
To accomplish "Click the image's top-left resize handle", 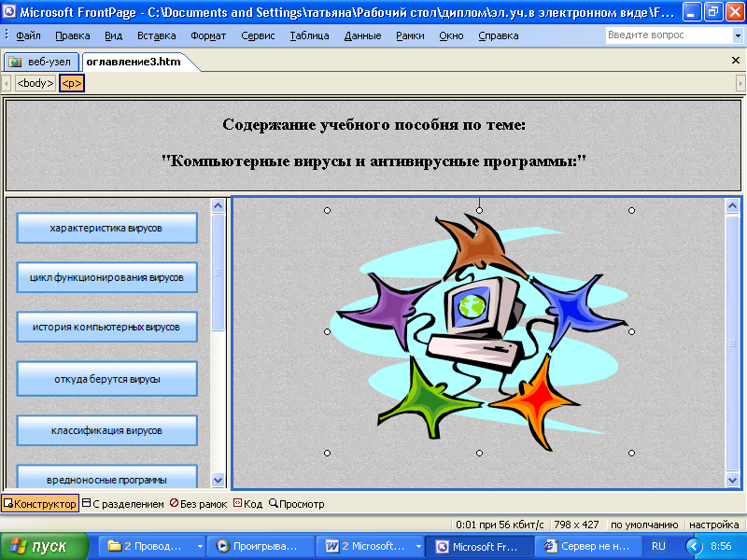I will pos(328,211).
